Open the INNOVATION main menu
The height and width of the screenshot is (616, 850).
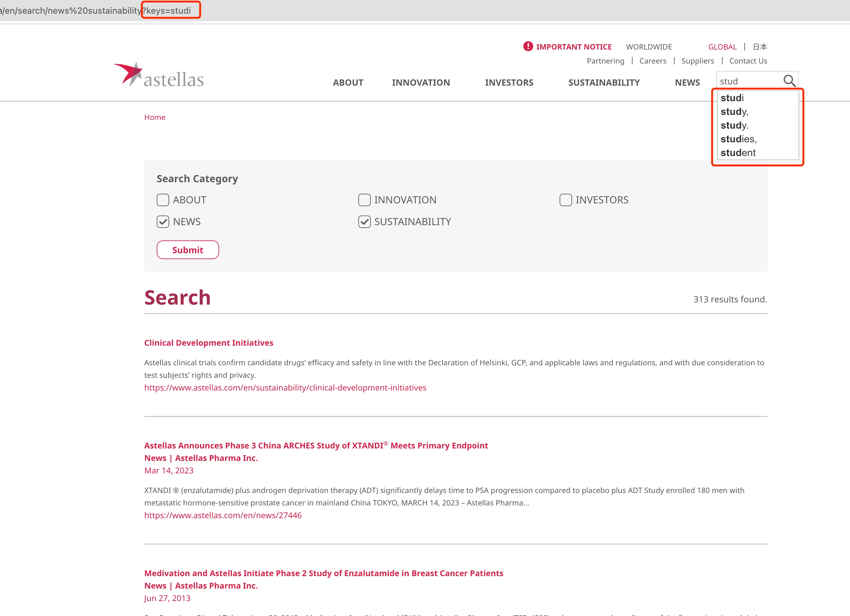click(421, 83)
